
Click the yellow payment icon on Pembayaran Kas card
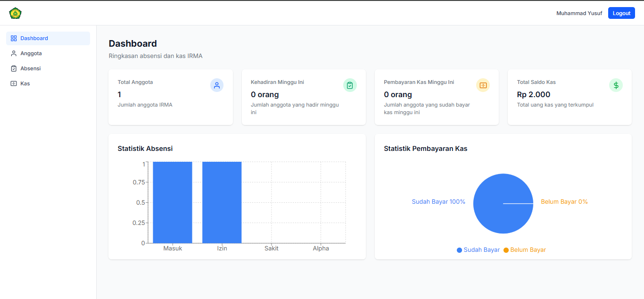(x=483, y=85)
